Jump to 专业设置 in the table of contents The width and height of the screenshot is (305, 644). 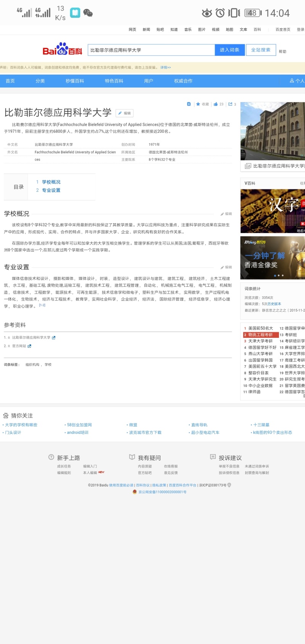click(51, 190)
